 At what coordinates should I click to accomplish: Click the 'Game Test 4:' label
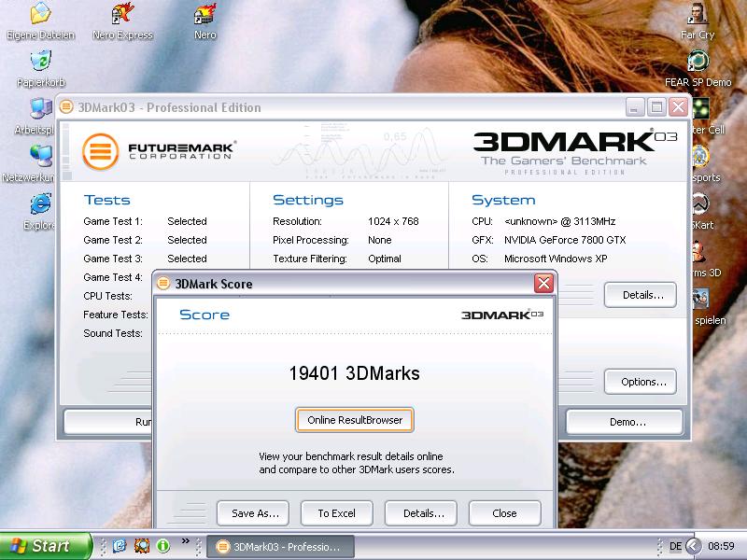113,277
